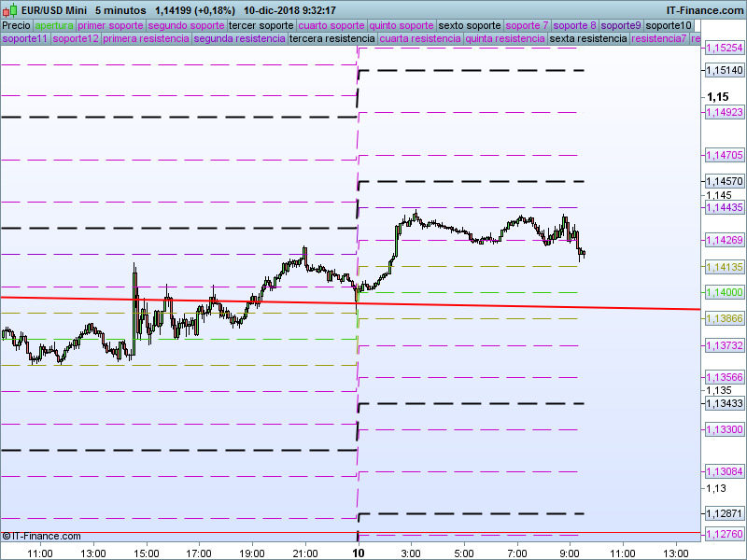The image size is (747, 560).
Task: Click the 1,12760 price label at bottom
Action: click(725, 534)
